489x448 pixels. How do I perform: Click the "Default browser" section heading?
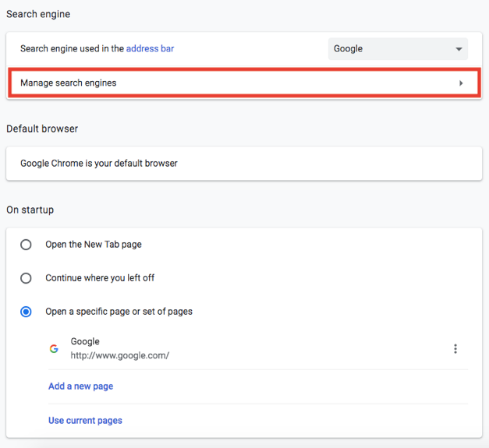pos(42,129)
